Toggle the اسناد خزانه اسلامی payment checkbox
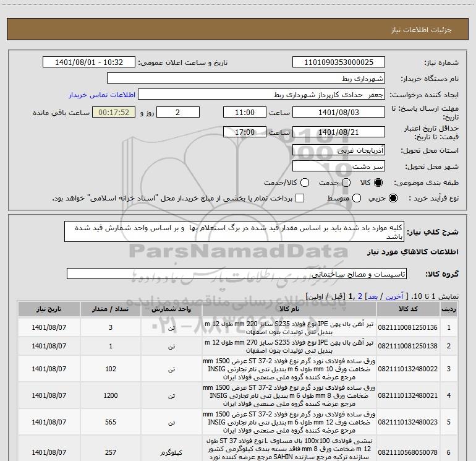The height and width of the screenshot is (461, 476). point(300,198)
